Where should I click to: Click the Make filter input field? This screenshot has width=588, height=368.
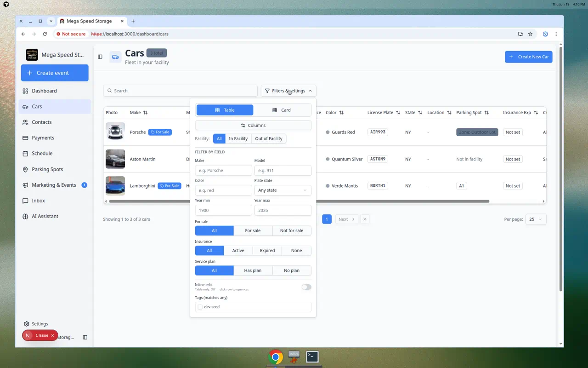[223, 170]
